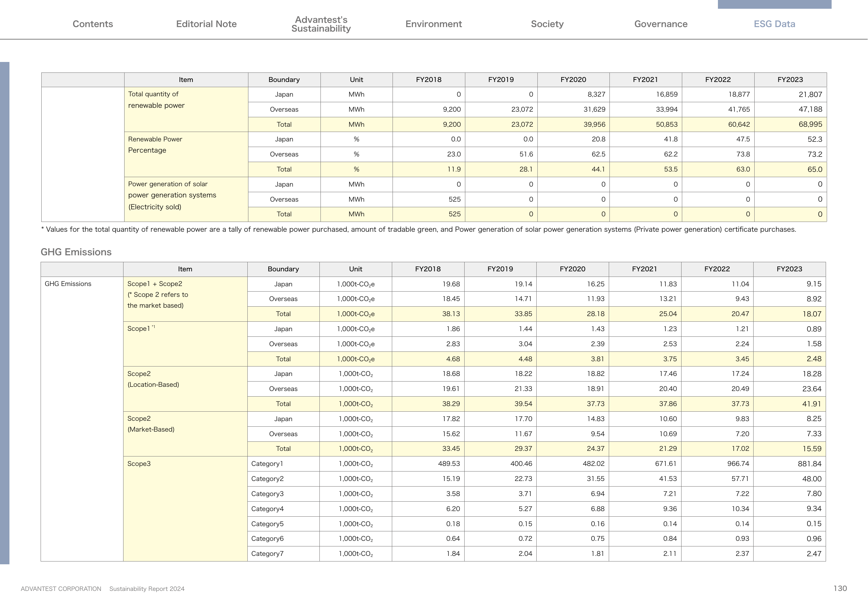Select the 11.9 percentage value
868x614 pixels.
coord(454,169)
